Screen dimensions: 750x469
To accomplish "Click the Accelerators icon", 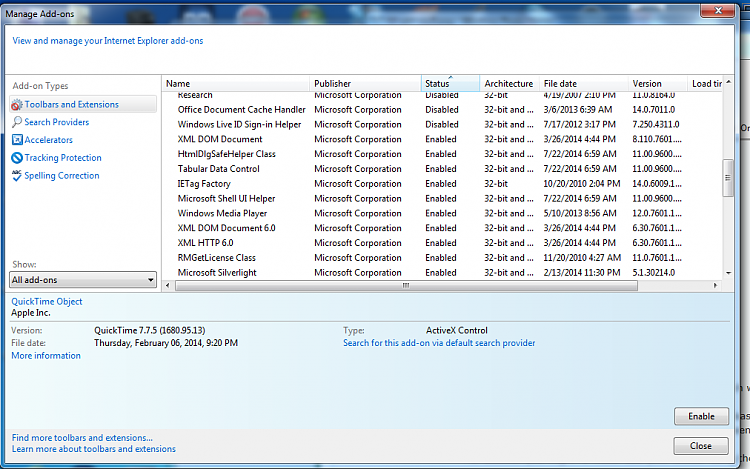I will coord(17,140).
